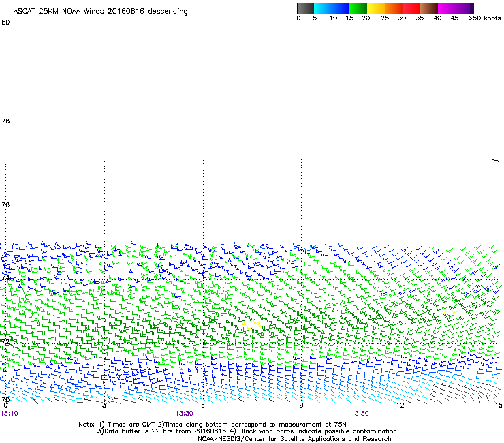This screenshot has height=443, width=504.
Task: Click the purple "13:30" time between longitudes 3 and 6
Action: click(x=184, y=414)
